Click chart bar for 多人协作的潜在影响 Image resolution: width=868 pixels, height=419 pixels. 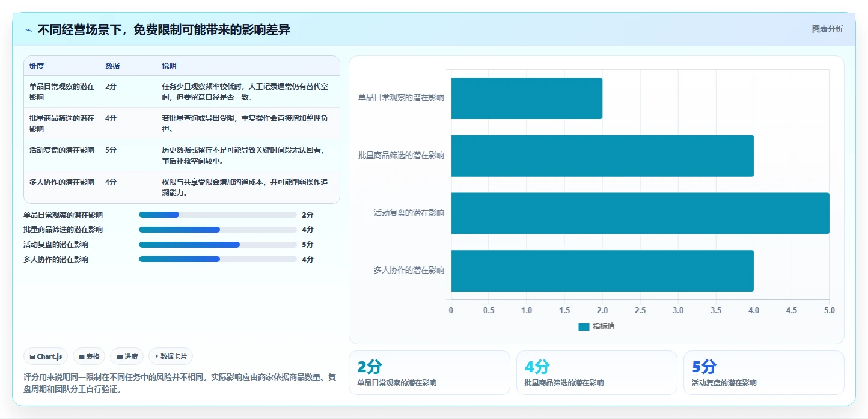tap(602, 271)
